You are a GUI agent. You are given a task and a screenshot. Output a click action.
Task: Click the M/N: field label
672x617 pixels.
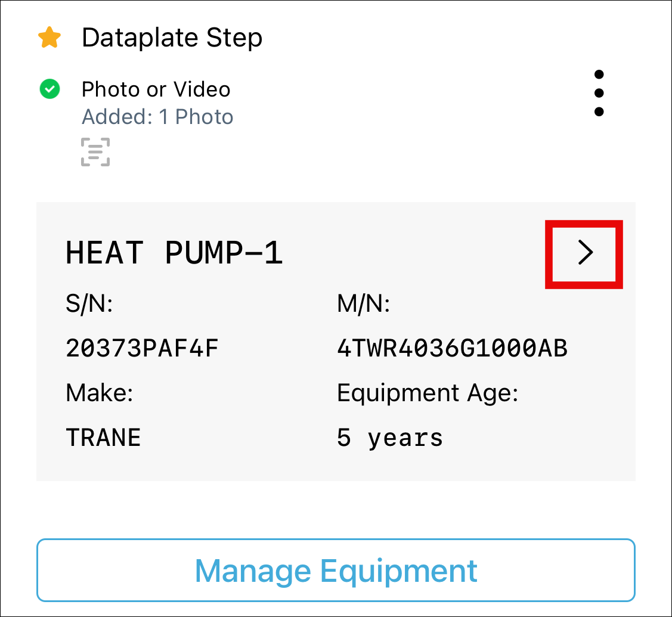(x=363, y=305)
